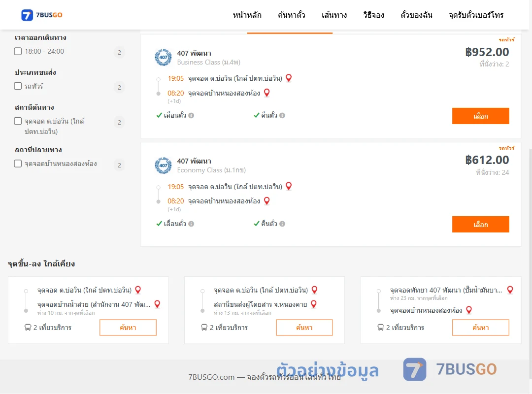This screenshot has width=532, height=394.
Task: Click the Economy Class (ม.1กข) label
Action: click(x=211, y=170)
